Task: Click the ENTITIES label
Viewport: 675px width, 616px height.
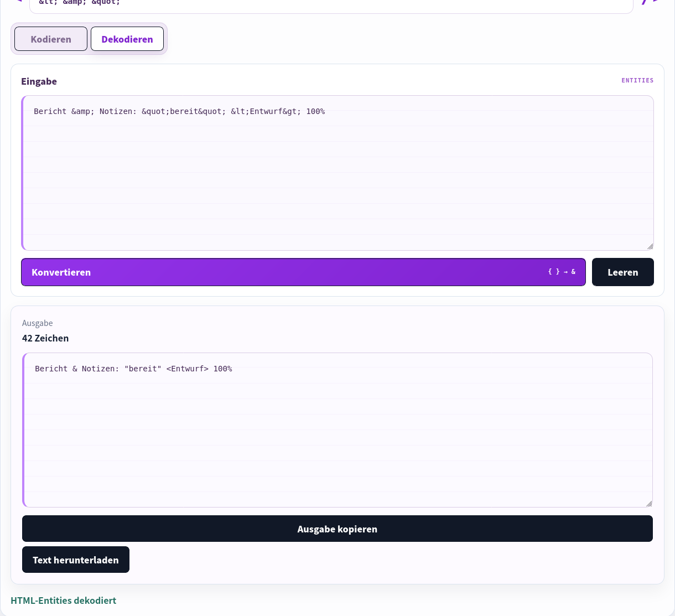Action: click(637, 80)
